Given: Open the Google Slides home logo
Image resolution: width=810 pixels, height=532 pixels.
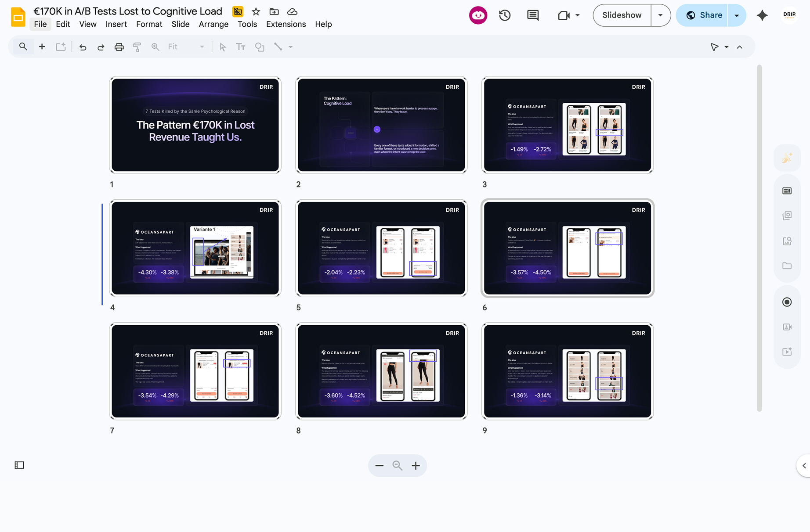Looking at the screenshot, I should pos(18,17).
